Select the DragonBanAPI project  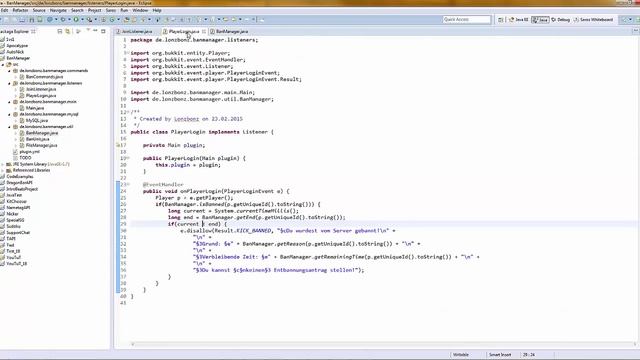(x=19, y=183)
